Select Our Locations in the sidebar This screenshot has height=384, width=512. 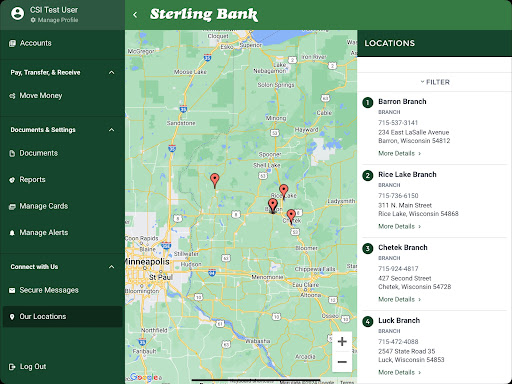(63, 317)
